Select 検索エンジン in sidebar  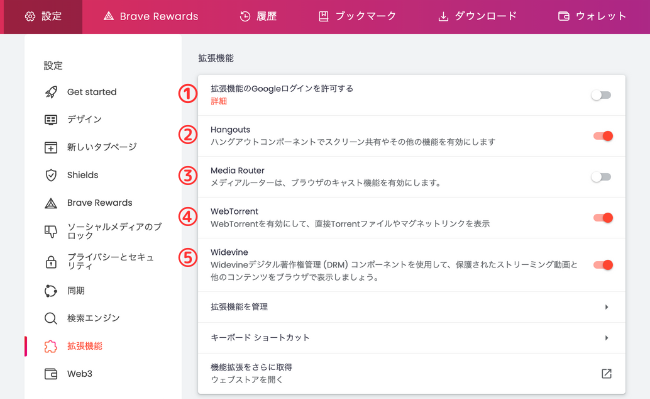(x=93, y=318)
